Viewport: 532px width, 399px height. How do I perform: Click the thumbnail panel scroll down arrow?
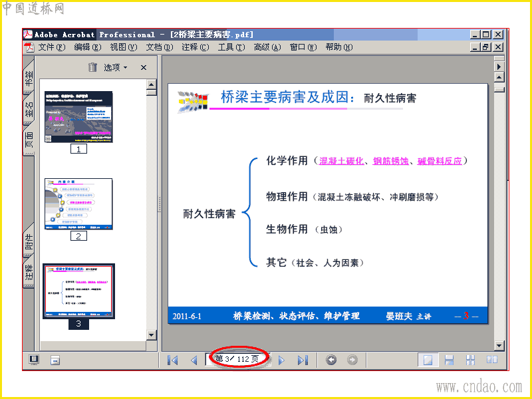(x=152, y=335)
